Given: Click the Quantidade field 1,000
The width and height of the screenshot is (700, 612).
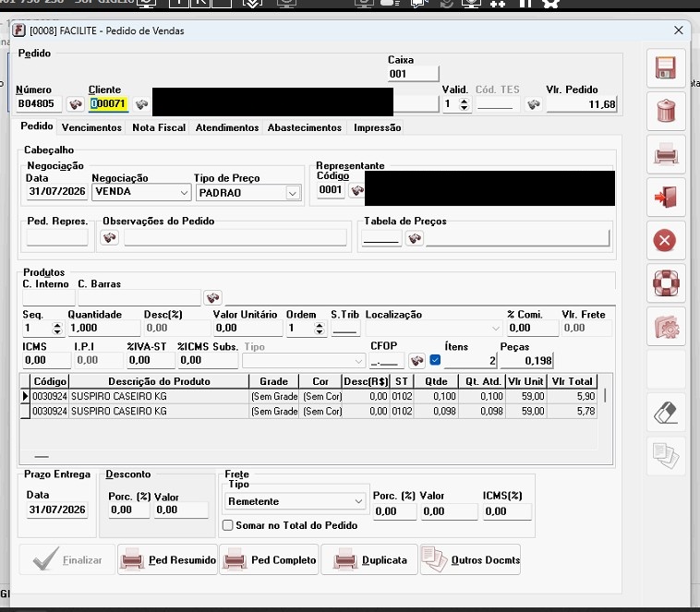Looking at the screenshot, I should 103,328.
